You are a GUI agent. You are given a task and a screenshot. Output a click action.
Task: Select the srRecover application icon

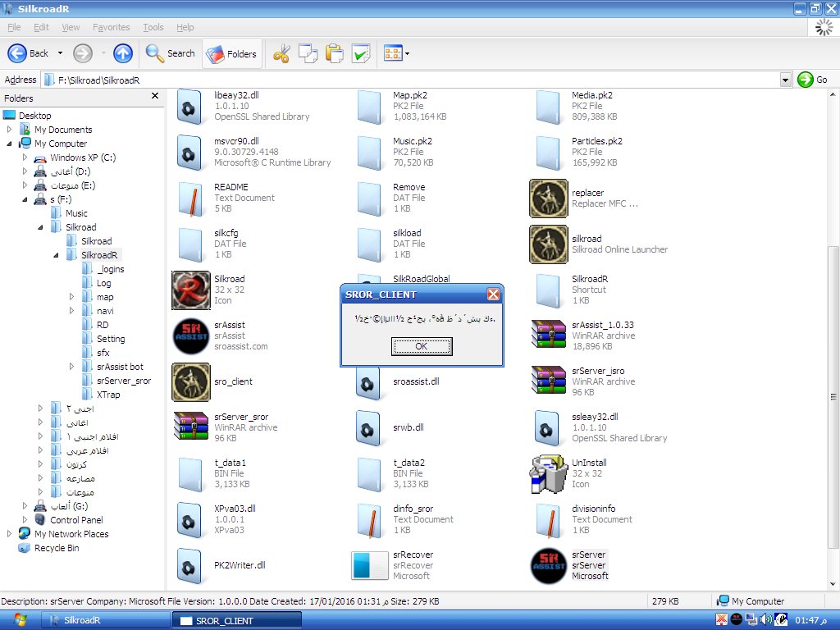(370, 566)
